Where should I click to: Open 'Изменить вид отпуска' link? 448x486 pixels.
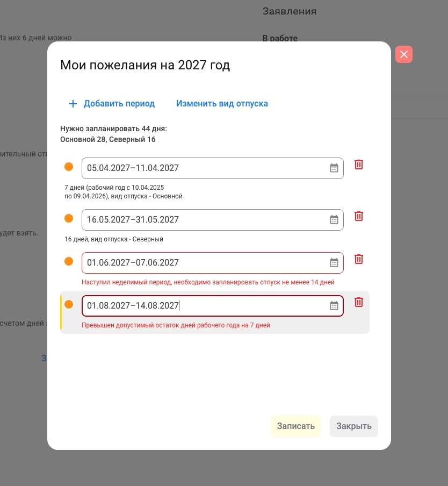tap(222, 104)
